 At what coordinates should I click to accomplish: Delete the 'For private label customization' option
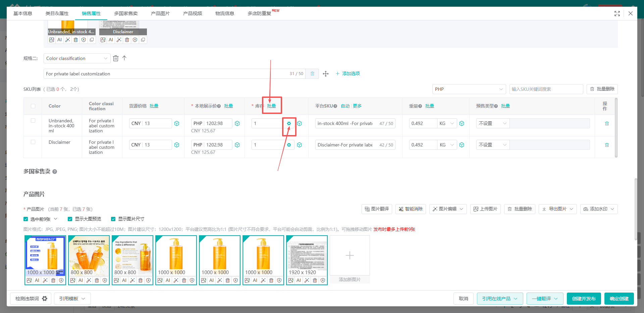[x=312, y=74]
